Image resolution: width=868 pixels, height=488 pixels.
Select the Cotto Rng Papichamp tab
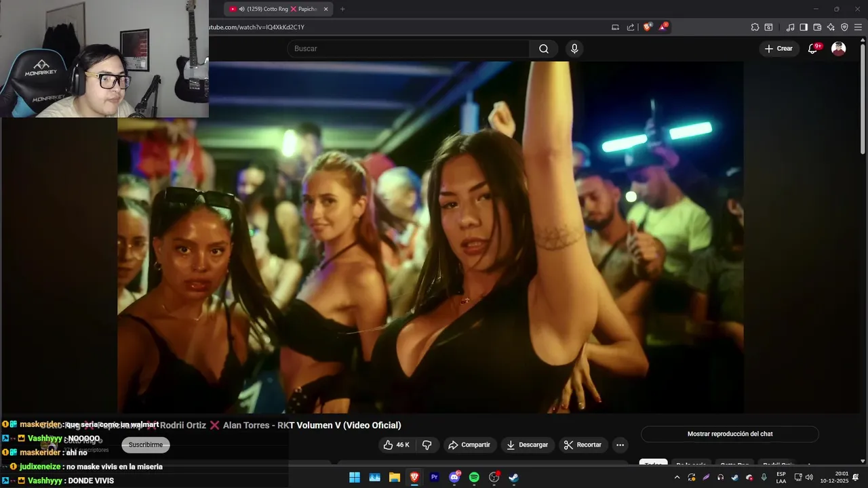tap(278, 9)
